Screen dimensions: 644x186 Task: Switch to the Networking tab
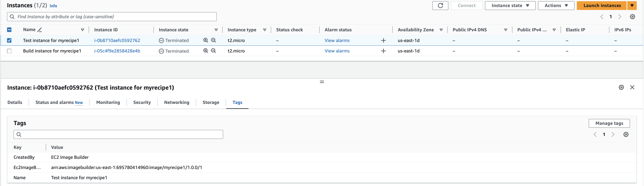tap(177, 102)
